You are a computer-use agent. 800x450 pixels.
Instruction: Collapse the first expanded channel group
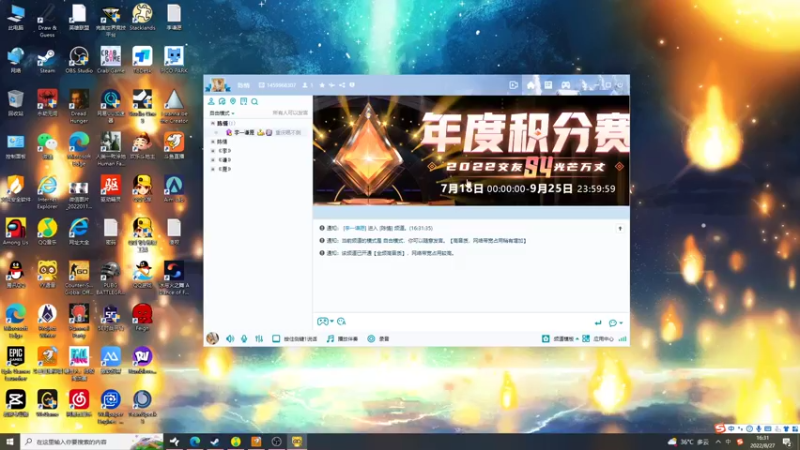[213, 123]
